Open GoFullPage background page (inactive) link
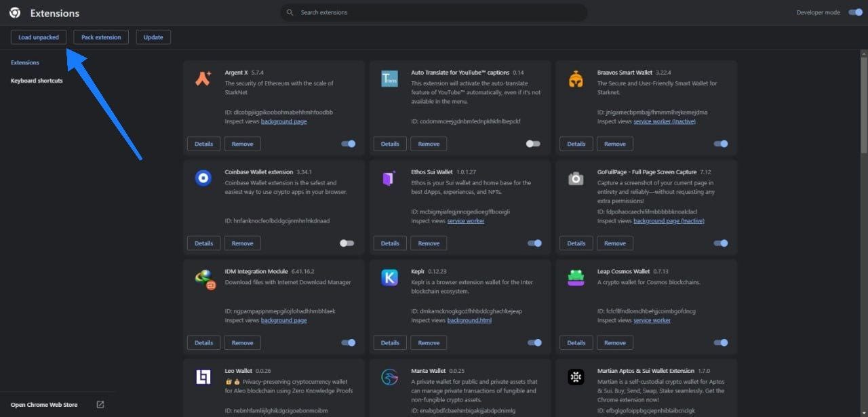Viewport: 868px width, 417px height. (x=669, y=221)
